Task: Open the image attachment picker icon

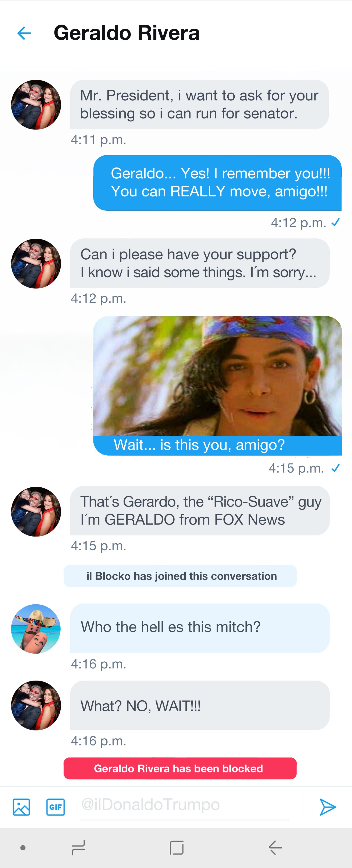Action: (21, 807)
